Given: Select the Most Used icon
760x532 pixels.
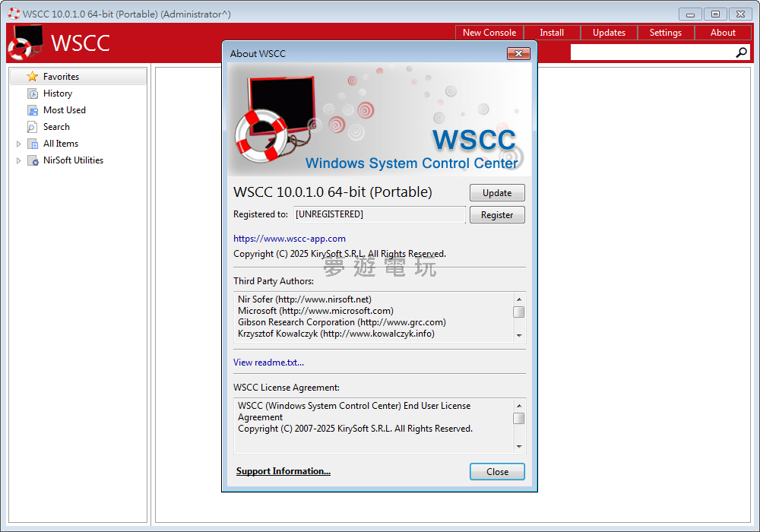Looking at the screenshot, I should (x=33, y=110).
